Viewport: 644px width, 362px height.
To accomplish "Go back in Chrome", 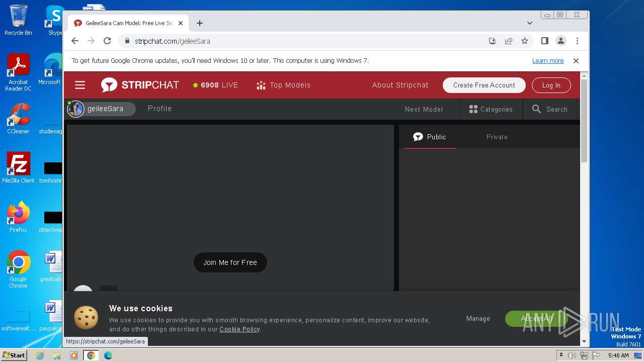I will coord(75,41).
